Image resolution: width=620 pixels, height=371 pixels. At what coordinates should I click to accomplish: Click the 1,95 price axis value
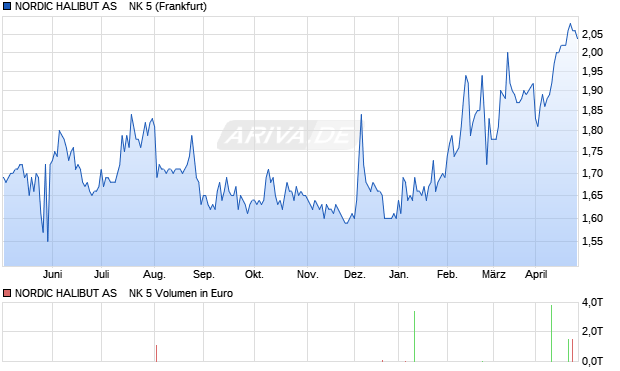[x=592, y=72]
